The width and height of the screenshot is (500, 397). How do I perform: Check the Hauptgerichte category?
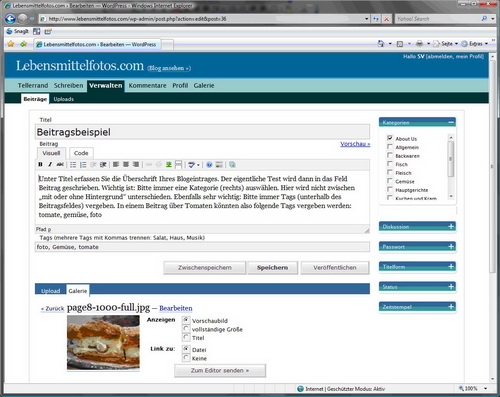point(390,189)
